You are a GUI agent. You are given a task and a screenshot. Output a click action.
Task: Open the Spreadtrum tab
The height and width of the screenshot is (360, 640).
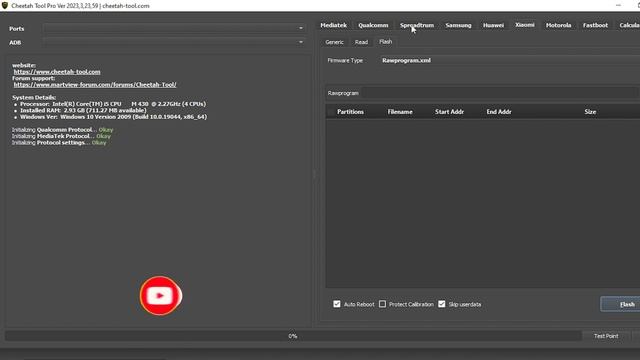417,25
